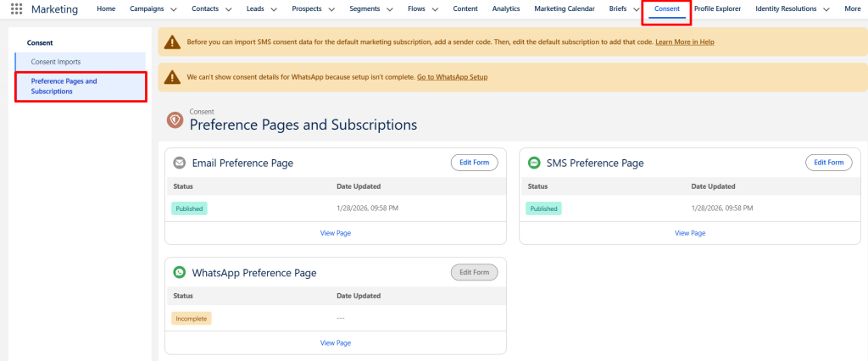This screenshot has height=361, width=868.
Task: Open the App Launcher grid icon
Action: point(17,9)
